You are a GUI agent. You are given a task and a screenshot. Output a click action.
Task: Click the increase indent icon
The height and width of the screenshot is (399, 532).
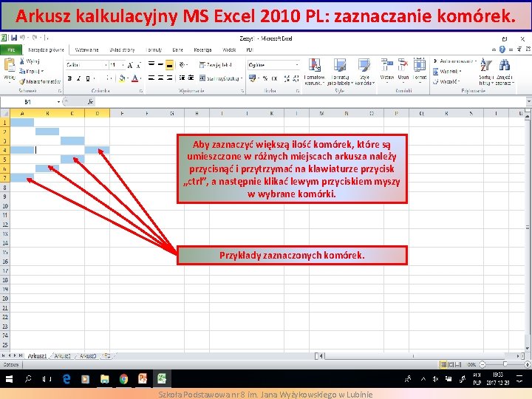point(191,78)
